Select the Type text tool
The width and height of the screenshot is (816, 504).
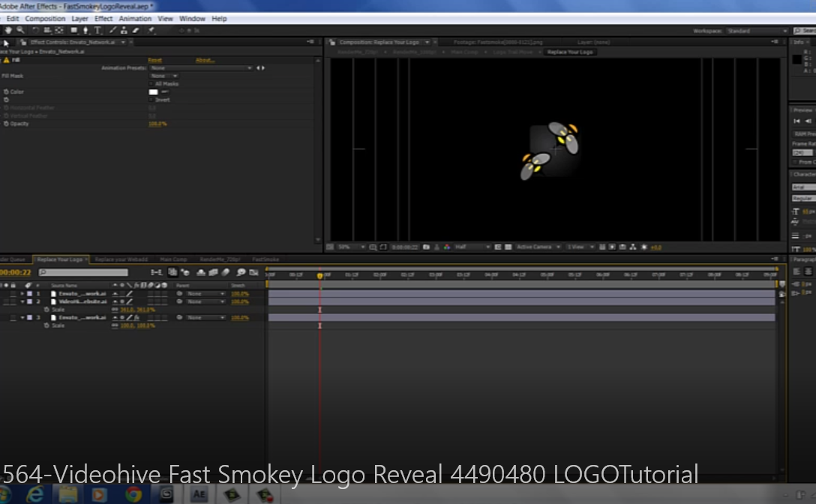pos(97,30)
